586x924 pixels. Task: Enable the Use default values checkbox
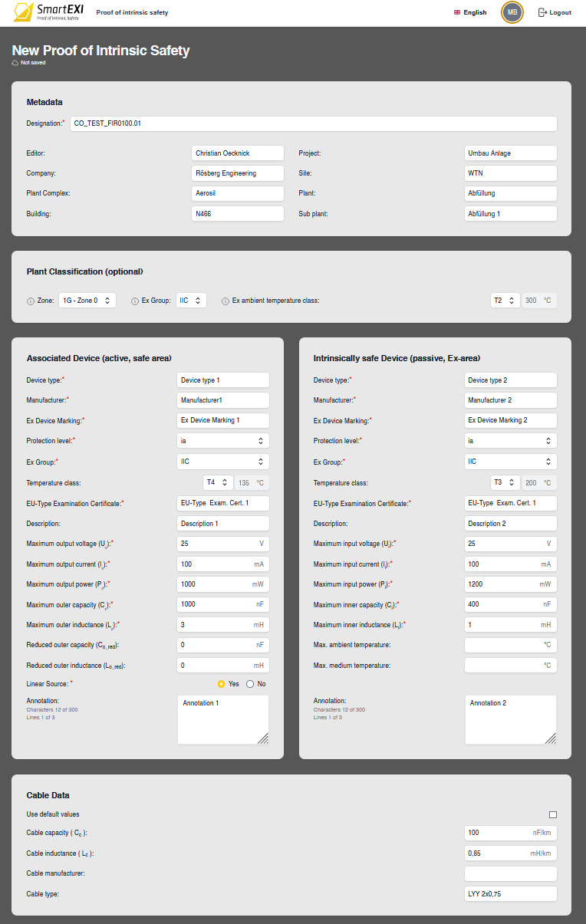tap(552, 814)
